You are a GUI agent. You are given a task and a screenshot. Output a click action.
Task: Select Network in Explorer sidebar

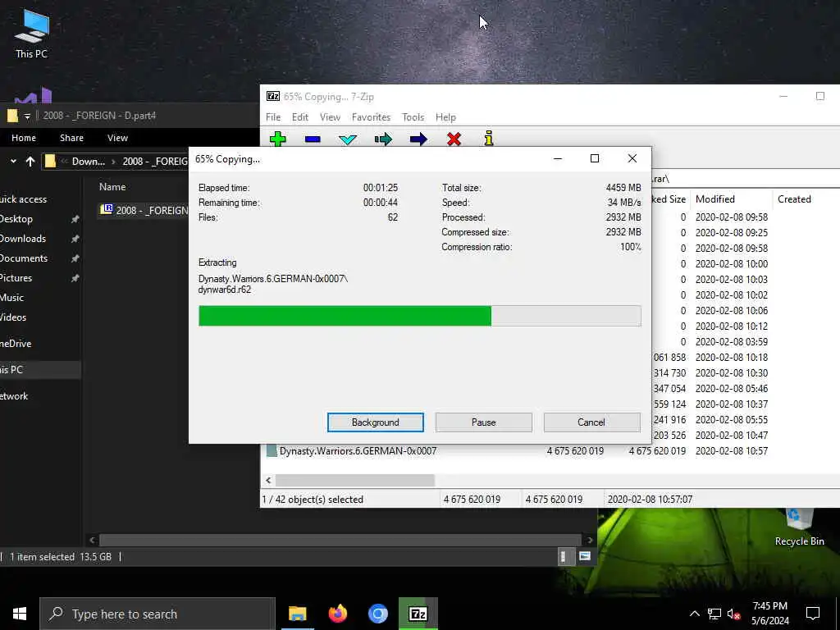click(14, 396)
